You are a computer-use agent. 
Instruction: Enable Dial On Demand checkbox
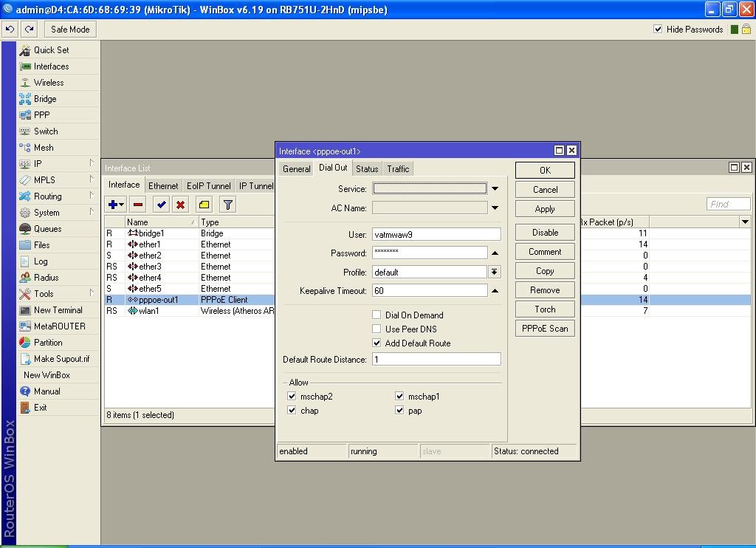point(377,315)
